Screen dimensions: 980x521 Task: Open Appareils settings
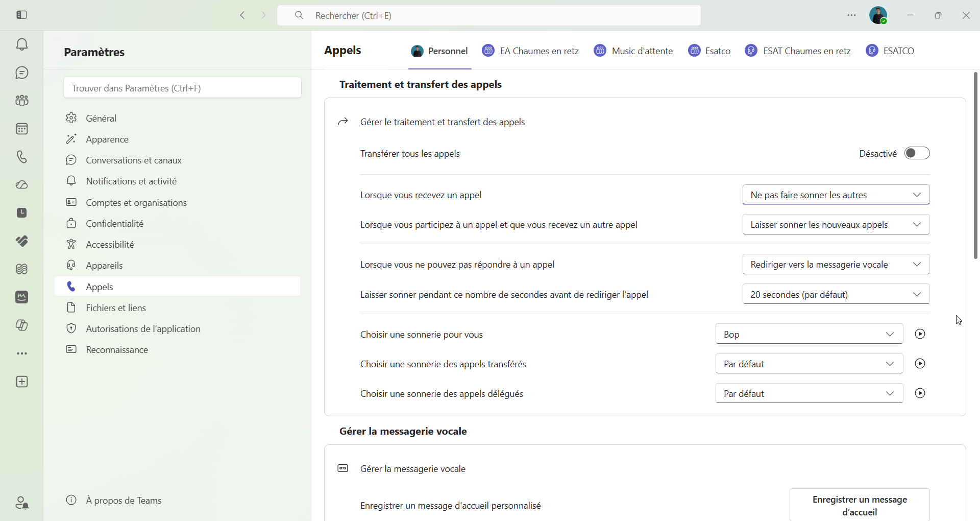point(178,265)
